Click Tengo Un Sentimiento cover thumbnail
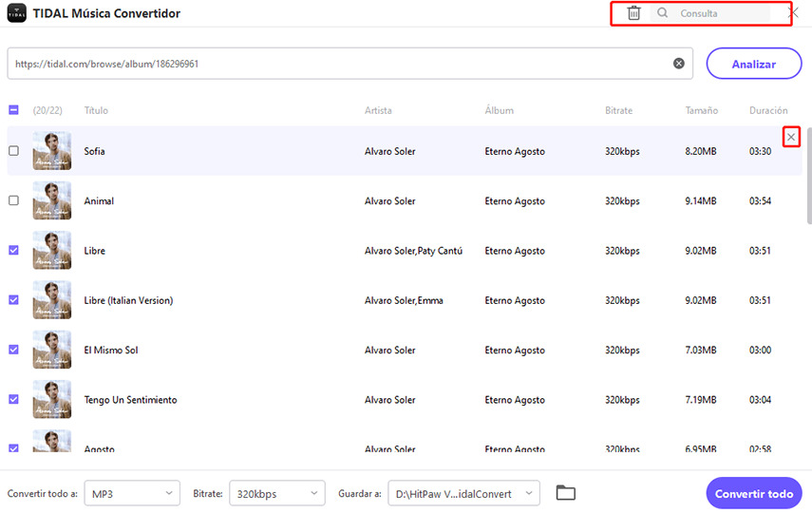Screen dimensions: 812x513 (x=52, y=400)
